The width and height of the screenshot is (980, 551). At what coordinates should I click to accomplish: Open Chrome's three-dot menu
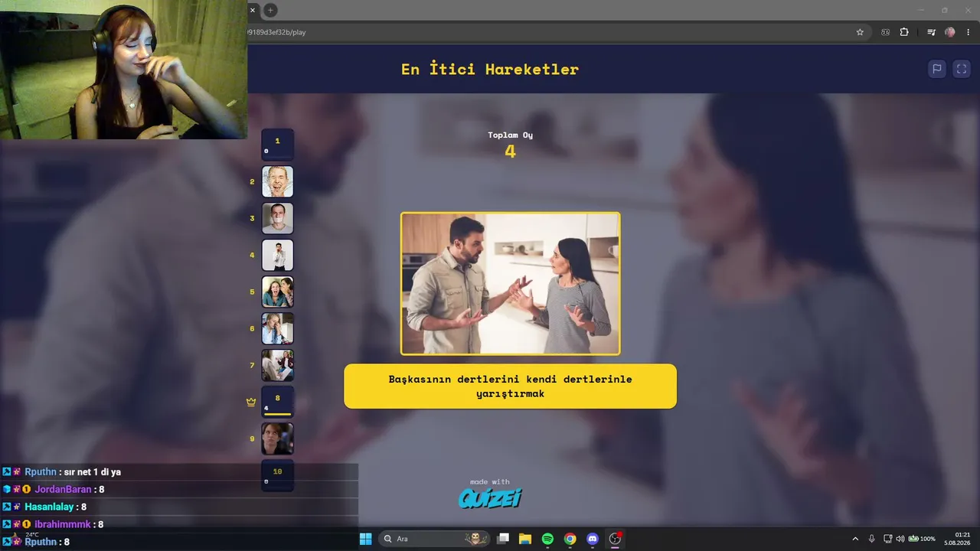pos(968,32)
